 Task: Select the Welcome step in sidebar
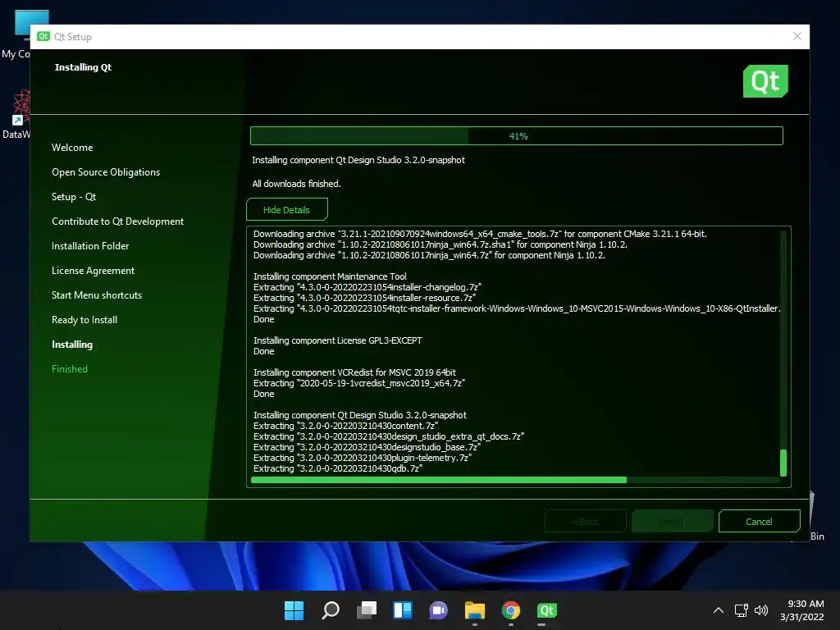click(72, 148)
